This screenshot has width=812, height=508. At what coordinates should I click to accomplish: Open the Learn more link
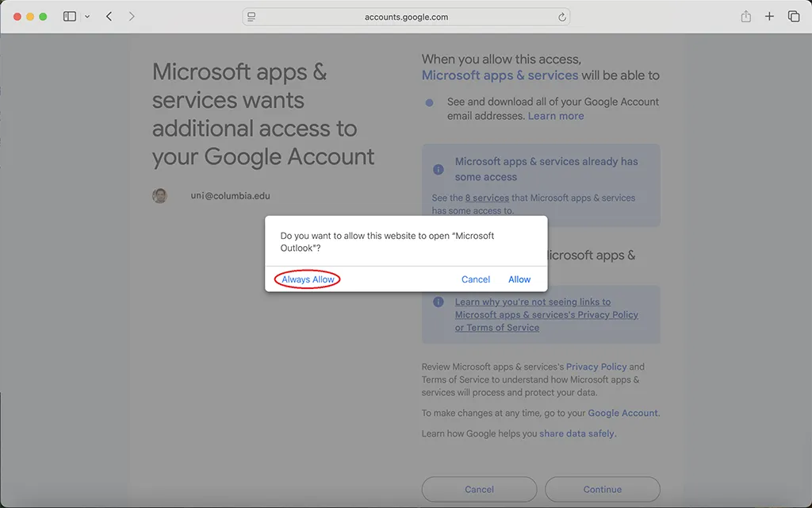click(x=556, y=116)
